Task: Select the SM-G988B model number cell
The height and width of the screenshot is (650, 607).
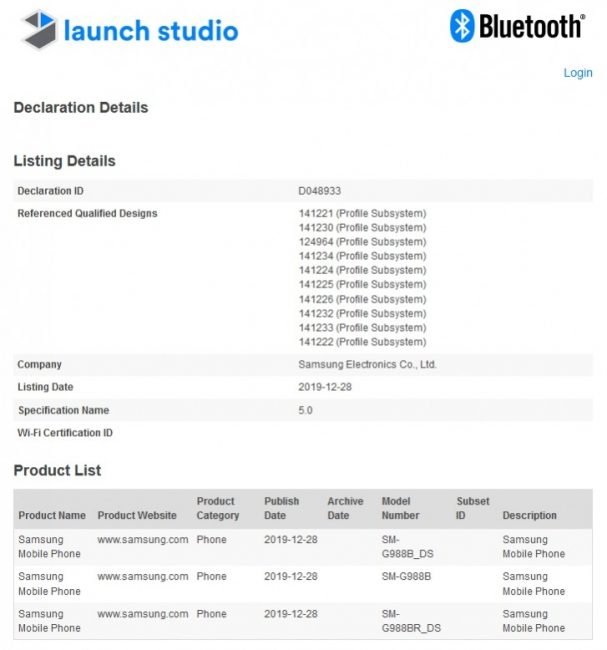Action: (406, 576)
